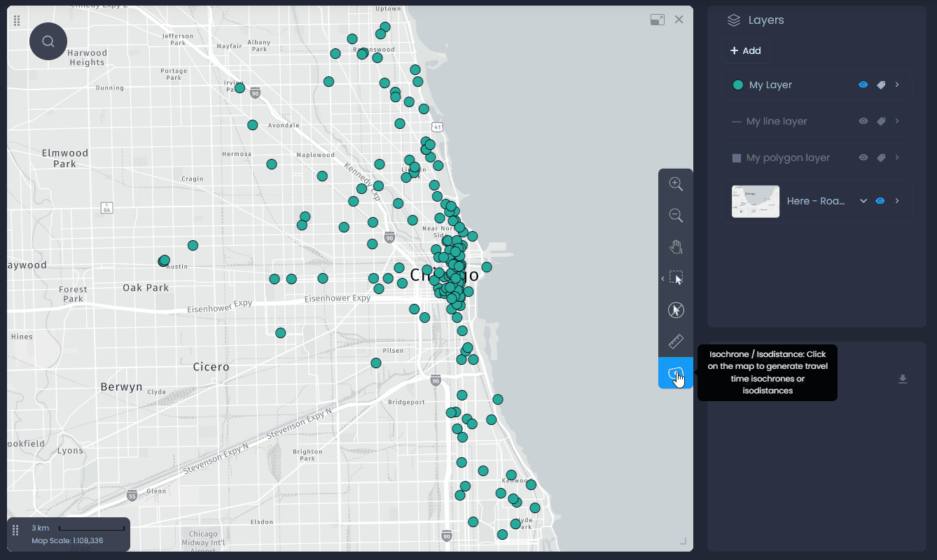Click the map widget drag handle

[17, 21]
